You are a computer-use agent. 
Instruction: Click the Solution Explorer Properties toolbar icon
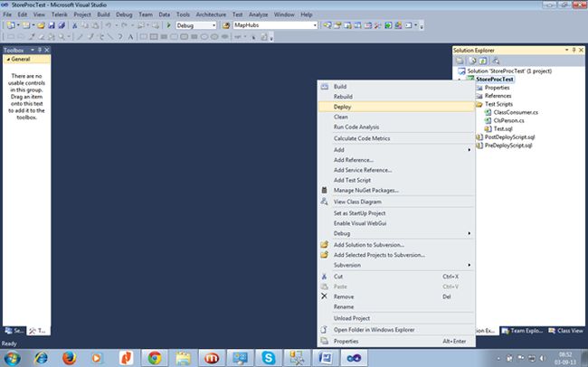coord(460,61)
